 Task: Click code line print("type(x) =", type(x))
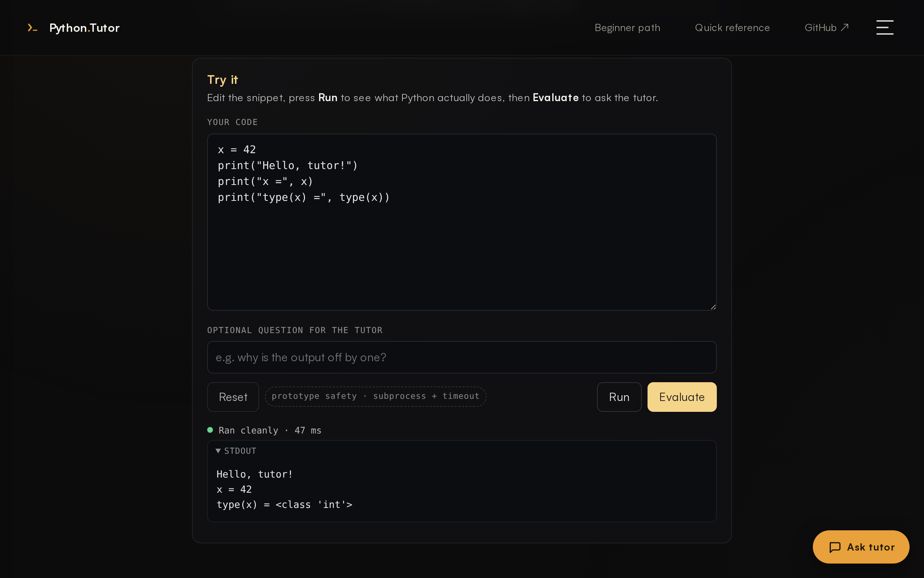pos(304,197)
